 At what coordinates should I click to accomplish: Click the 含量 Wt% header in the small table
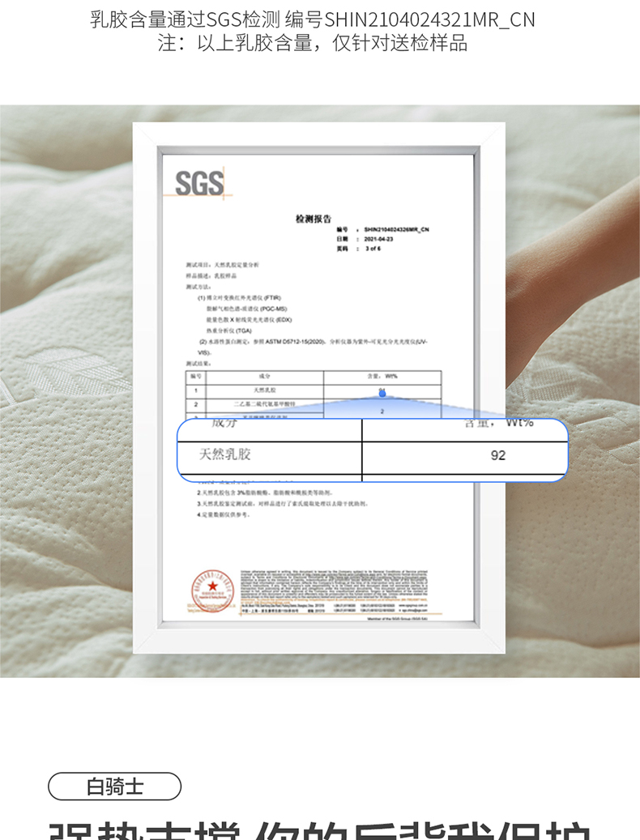[x=382, y=376]
